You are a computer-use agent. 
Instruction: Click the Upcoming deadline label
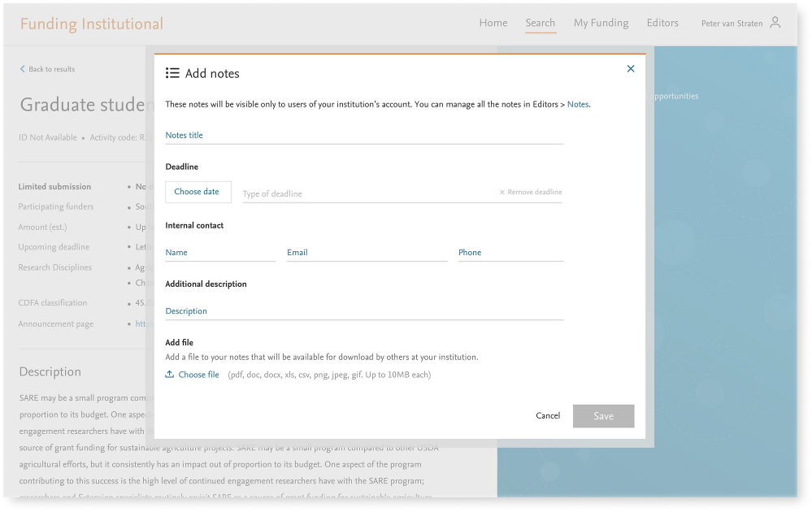(54, 247)
